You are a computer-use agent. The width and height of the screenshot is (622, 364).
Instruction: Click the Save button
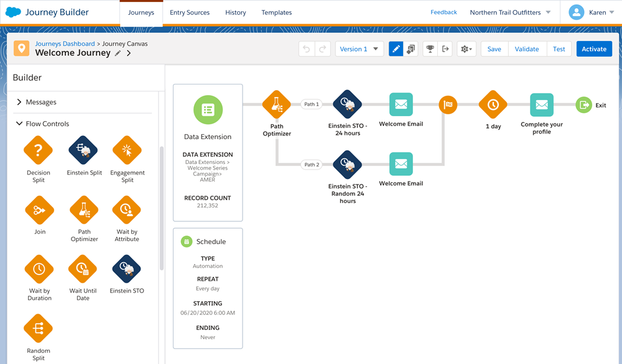pyautogui.click(x=494, y=48)
